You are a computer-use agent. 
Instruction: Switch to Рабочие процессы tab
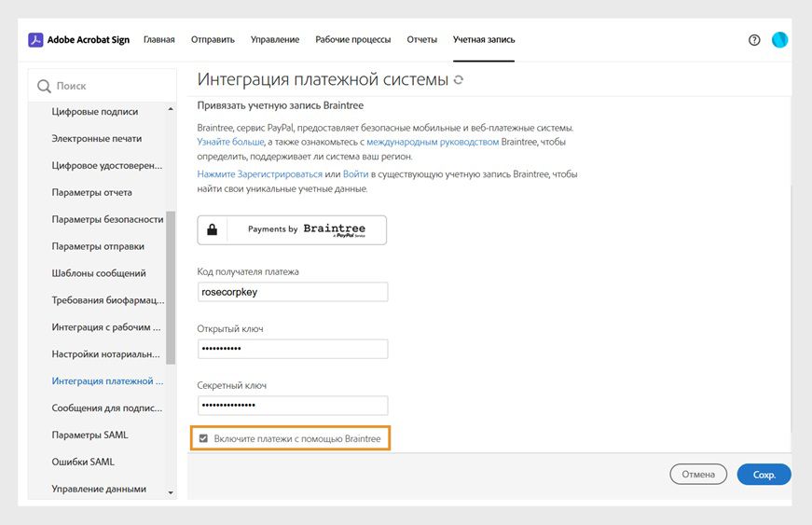pos(353,40)
